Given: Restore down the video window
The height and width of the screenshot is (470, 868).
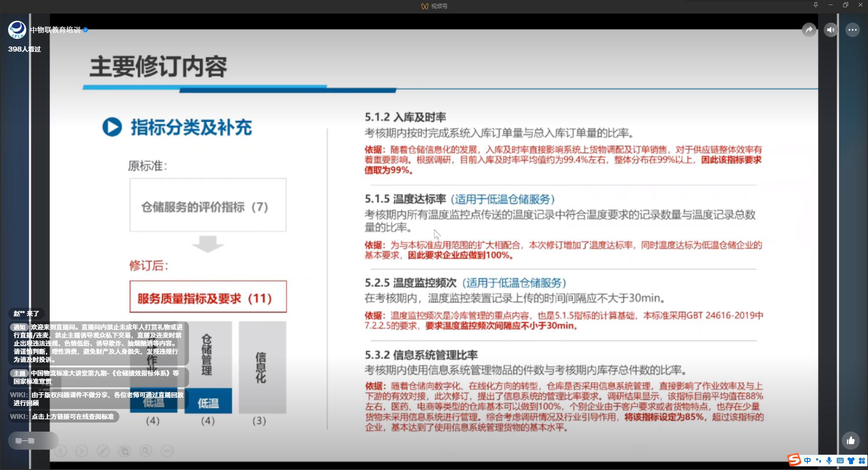Looking at the screenshot, I should (845, 5).
